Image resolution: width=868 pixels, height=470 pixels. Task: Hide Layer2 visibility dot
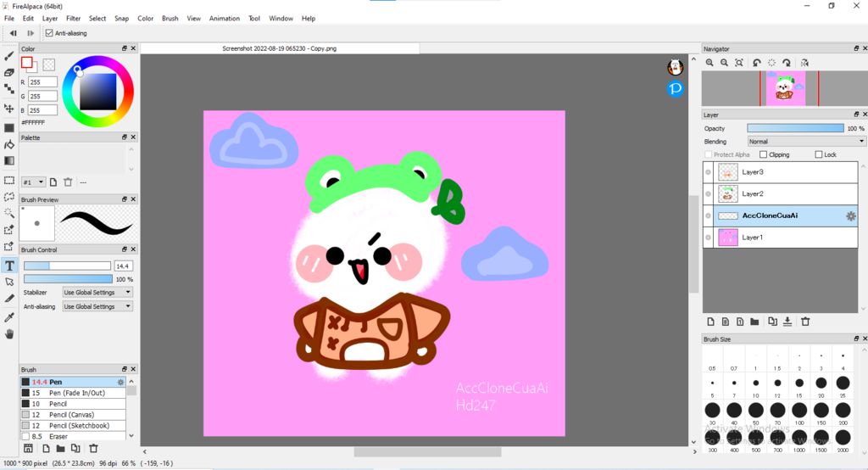pos(708,194)
